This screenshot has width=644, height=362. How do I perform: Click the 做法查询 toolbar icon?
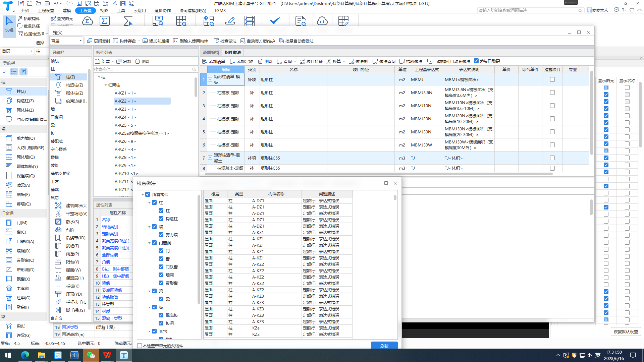click(x=375, y=61)
